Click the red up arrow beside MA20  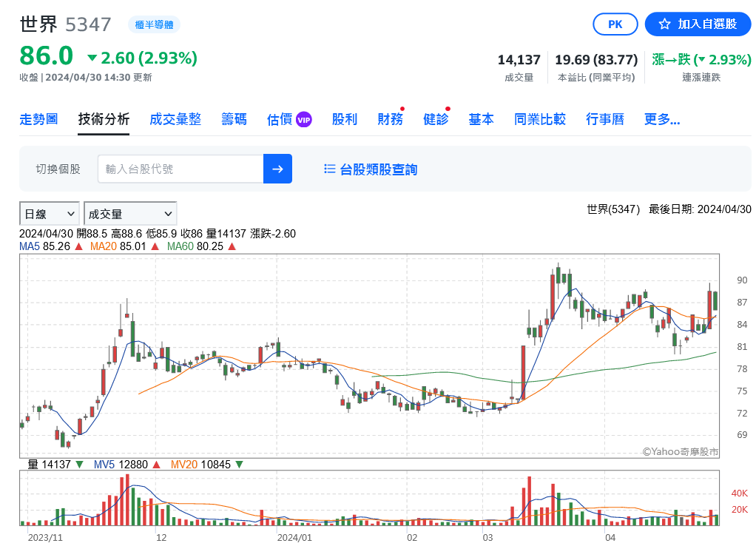[x=155, y=246]
